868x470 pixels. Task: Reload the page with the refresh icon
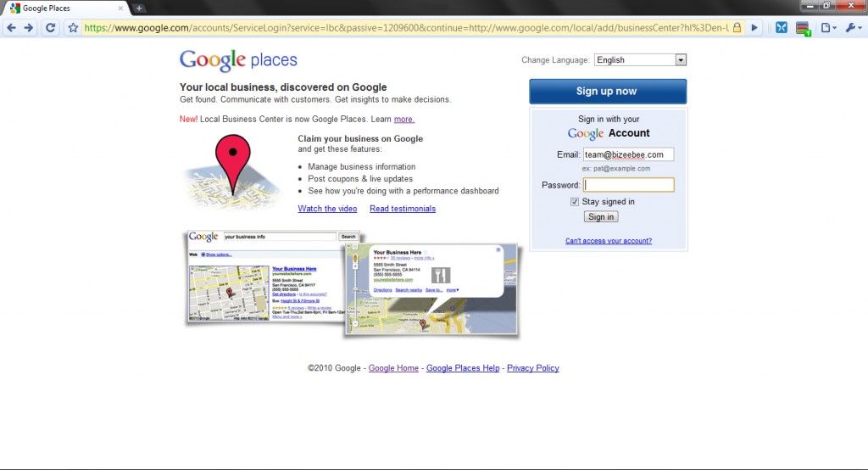pyautogui.click(x=50, y=28)
